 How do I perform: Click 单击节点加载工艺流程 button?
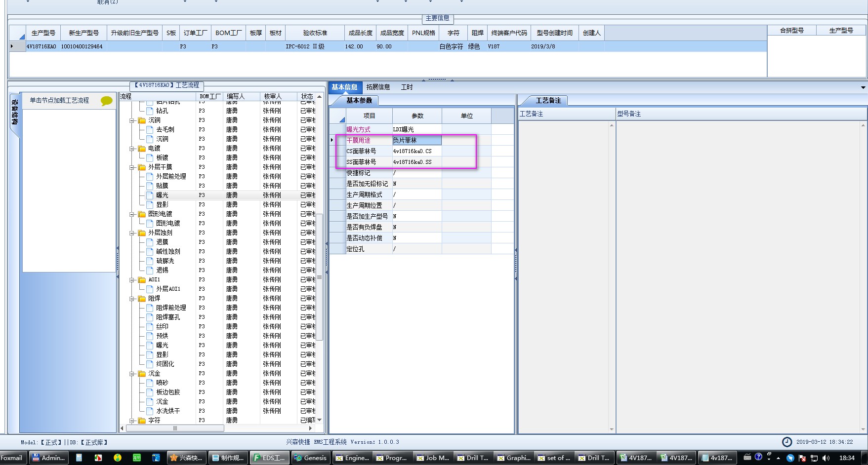[59, 101]
